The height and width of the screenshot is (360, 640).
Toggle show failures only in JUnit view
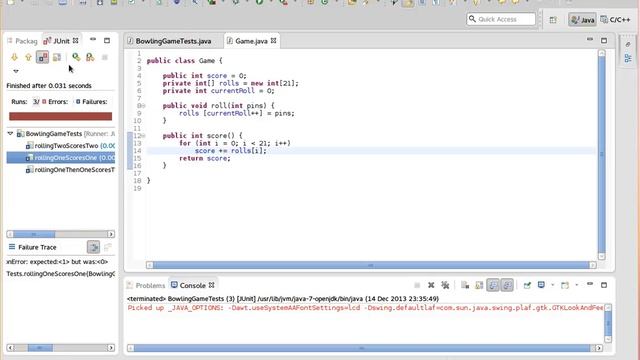click(42, 57)
